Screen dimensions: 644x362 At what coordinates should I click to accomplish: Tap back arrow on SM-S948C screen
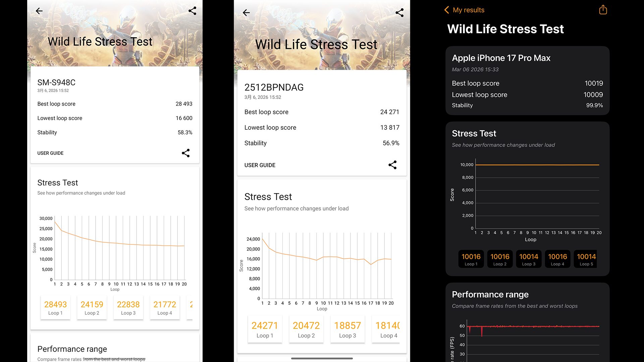pos(39,11)
